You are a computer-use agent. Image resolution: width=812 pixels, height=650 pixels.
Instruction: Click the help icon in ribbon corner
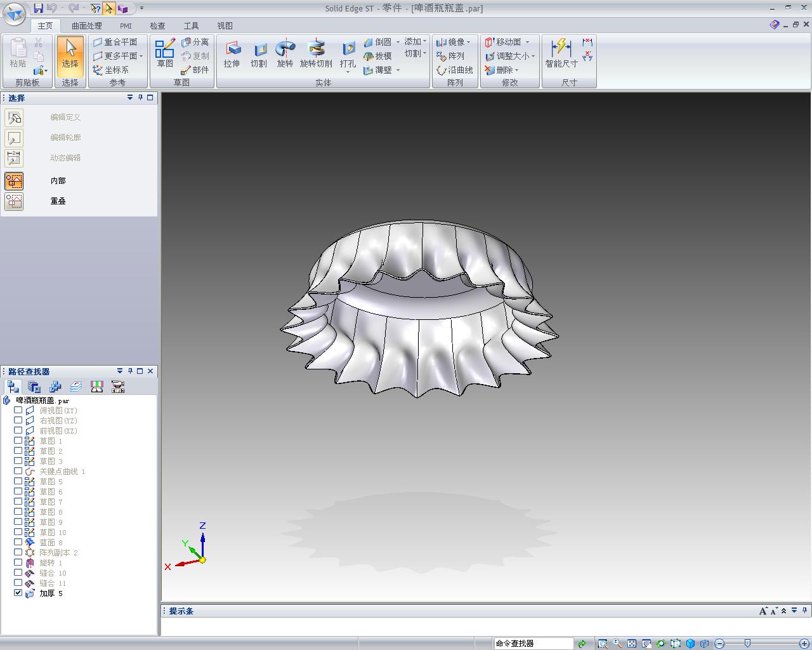pos(775,25)
